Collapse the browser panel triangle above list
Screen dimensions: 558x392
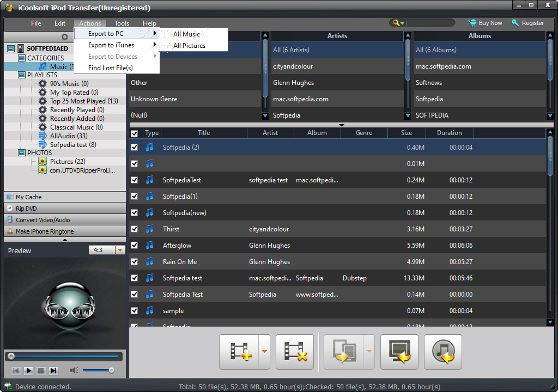click(x=342, y=125)
